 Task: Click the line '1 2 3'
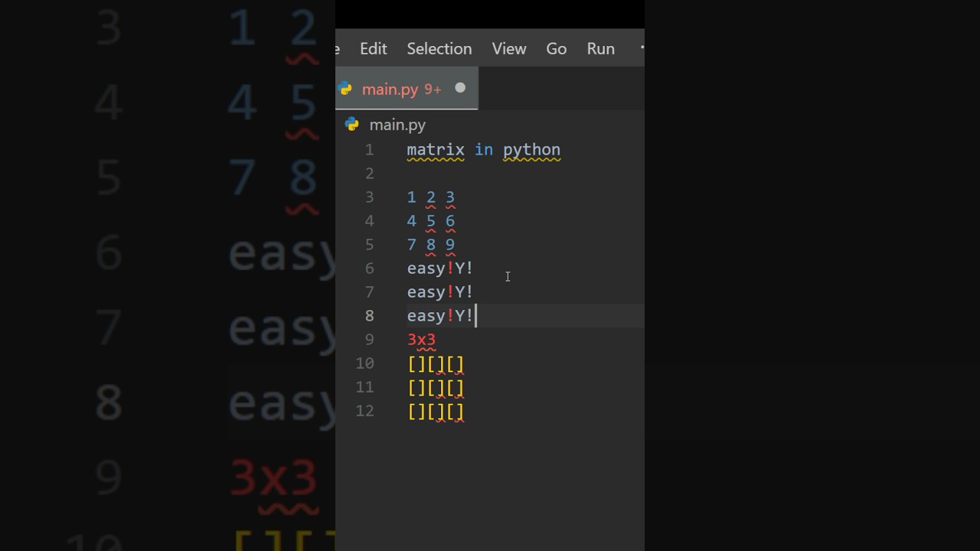pyautogui.click(x=431, y=197)
